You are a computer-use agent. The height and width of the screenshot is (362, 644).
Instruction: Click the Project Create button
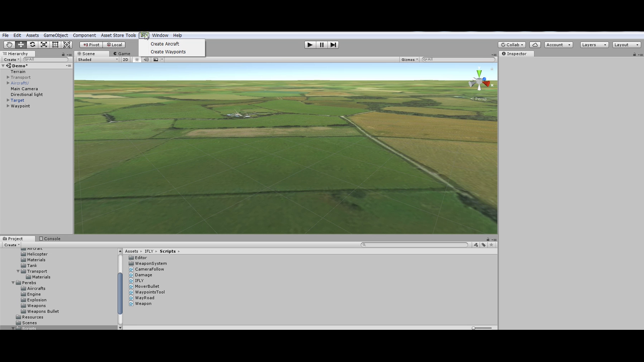[x=12, y=245]
